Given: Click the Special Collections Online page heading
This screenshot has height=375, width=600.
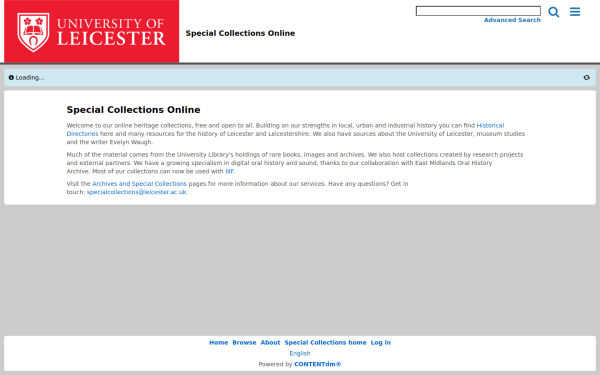Looking at the screenshot, I should (x=133, y=110).
